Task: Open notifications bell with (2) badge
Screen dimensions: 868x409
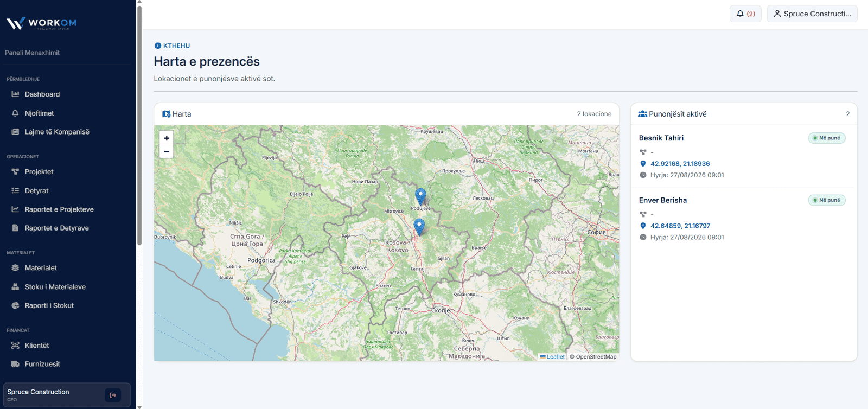Action: click(x=745, y=14)
